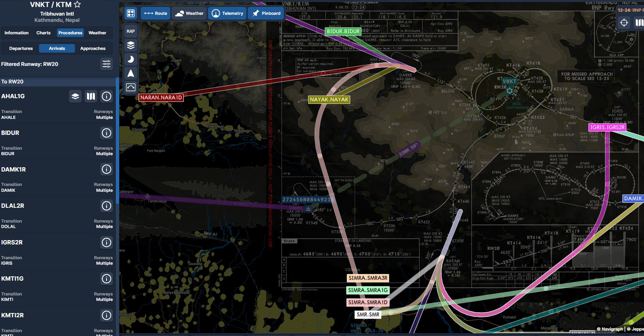644x336 pixels.
Task: Open AHAL1G chart view icon
Action: (91, 96)
